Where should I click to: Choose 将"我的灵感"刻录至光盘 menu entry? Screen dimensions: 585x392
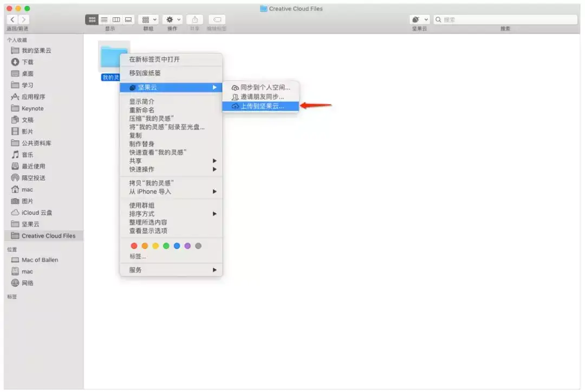pos(171,127)
